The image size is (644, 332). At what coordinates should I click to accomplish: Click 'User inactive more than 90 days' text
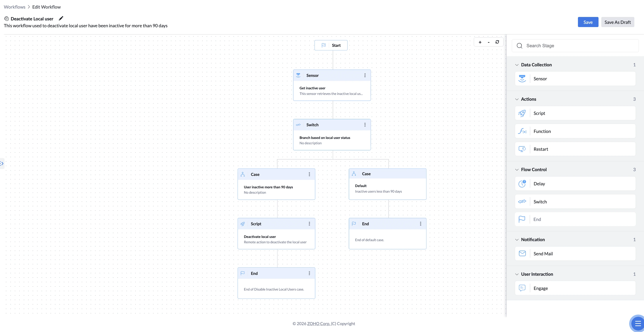(x=268, y=187)
